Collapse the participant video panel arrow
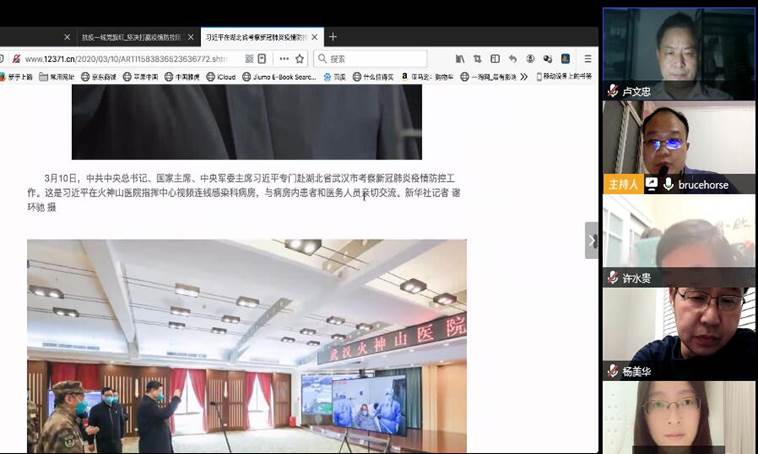The height and width of the screenshot is (454, 758). (x=592, y=241)
